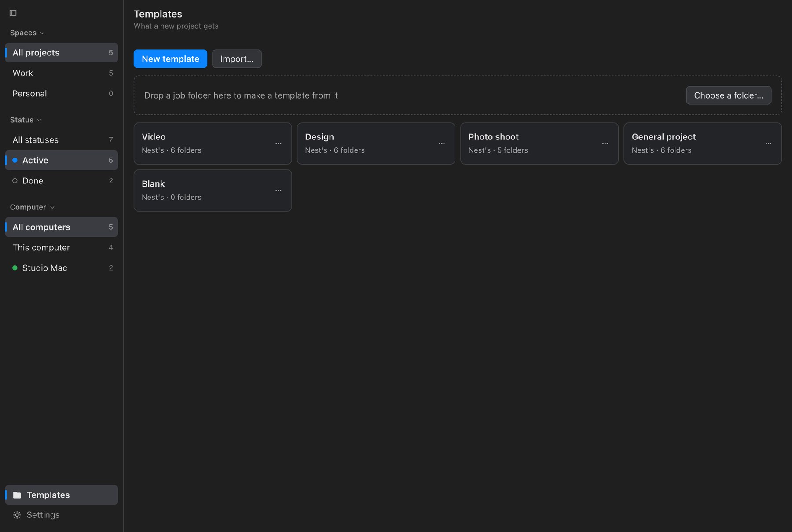Click the Settings gear icon

[x=17, y=515]
